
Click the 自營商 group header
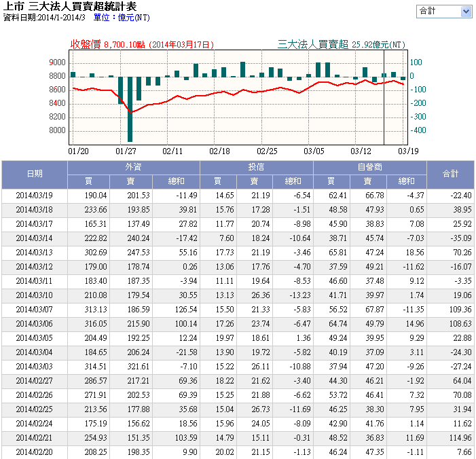click(370, 167)
